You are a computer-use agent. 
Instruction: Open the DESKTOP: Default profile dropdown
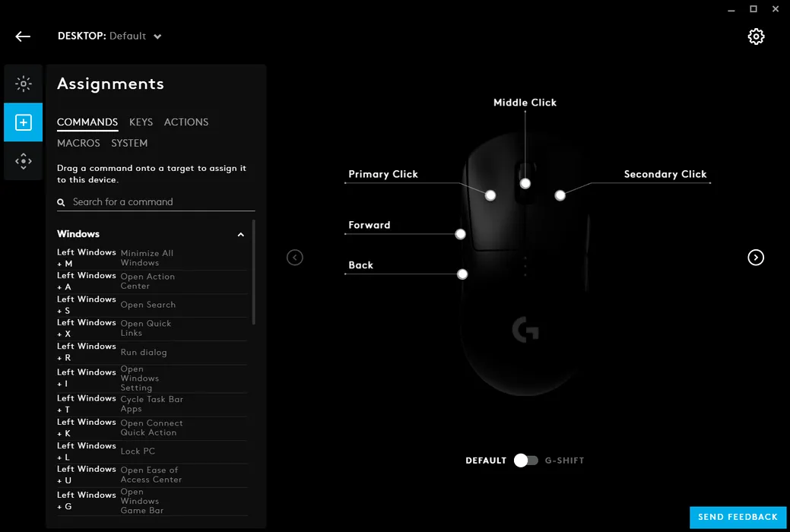109,36
